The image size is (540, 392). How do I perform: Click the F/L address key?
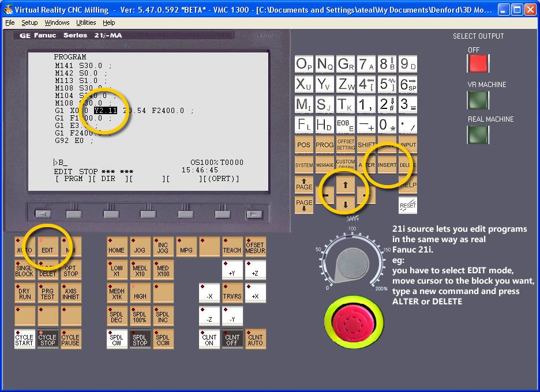(x=303, y=125)
